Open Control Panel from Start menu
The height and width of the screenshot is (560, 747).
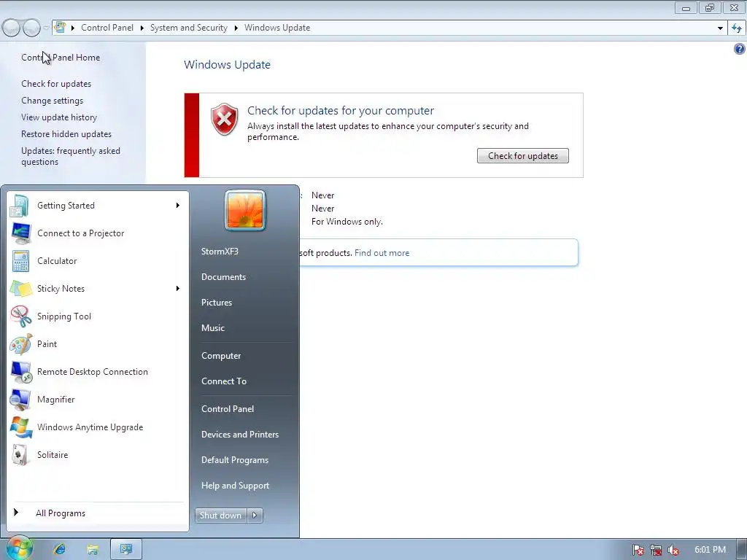(228, 408)
